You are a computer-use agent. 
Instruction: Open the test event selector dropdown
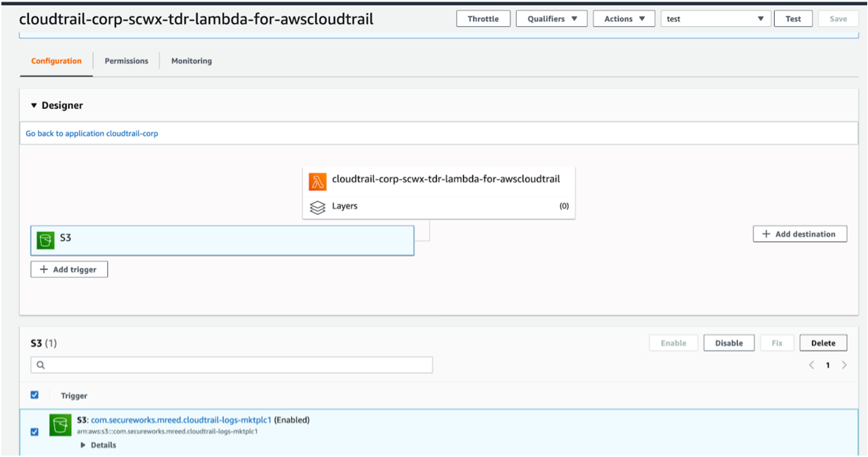pos(715,19)
